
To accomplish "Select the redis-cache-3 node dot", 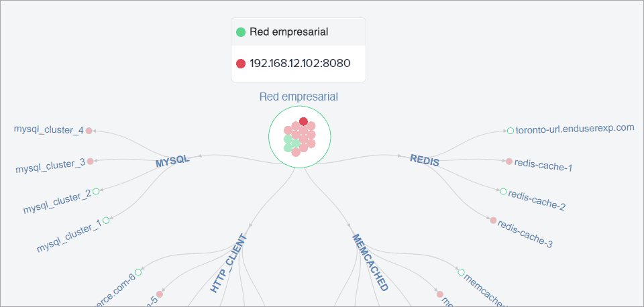I will tap(493, 221).
